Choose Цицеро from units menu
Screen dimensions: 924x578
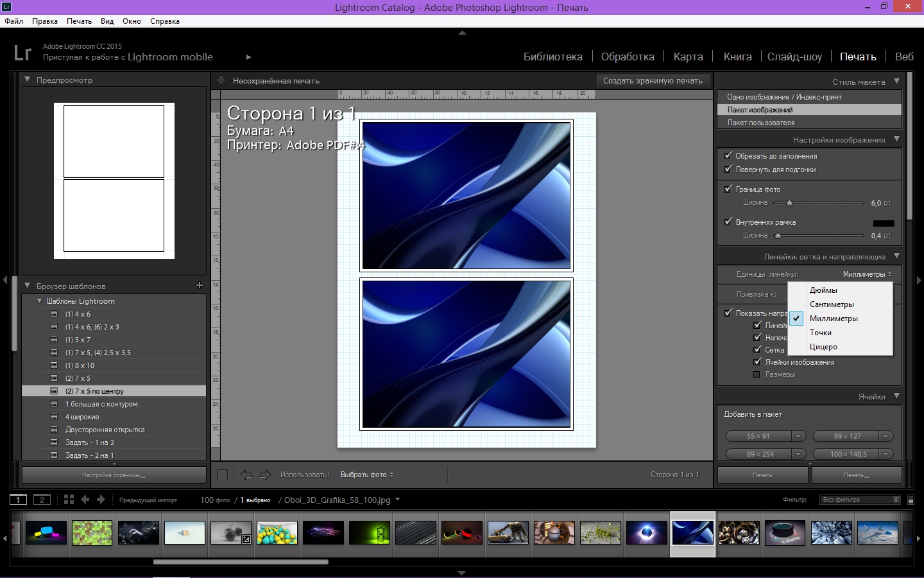click(840, 347)
